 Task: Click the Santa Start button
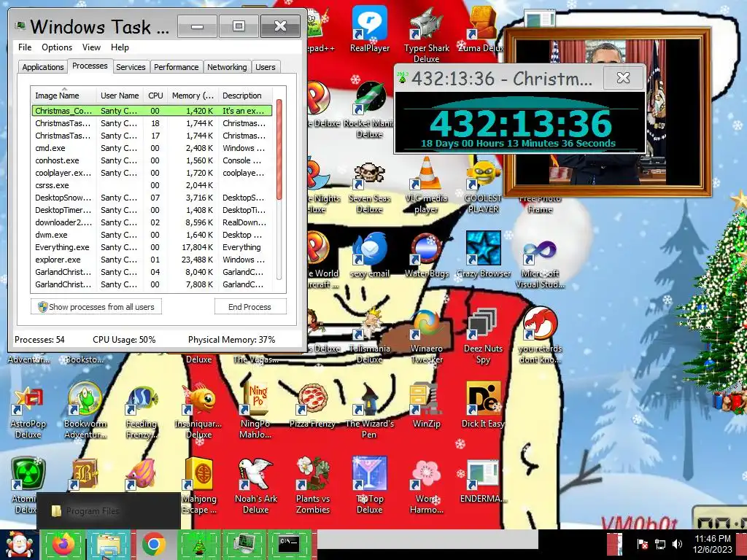19,545
